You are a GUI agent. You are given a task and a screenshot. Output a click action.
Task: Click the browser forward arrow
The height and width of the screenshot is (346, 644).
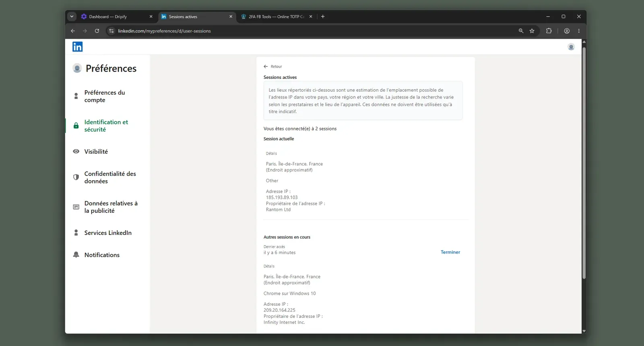point(85,31)
